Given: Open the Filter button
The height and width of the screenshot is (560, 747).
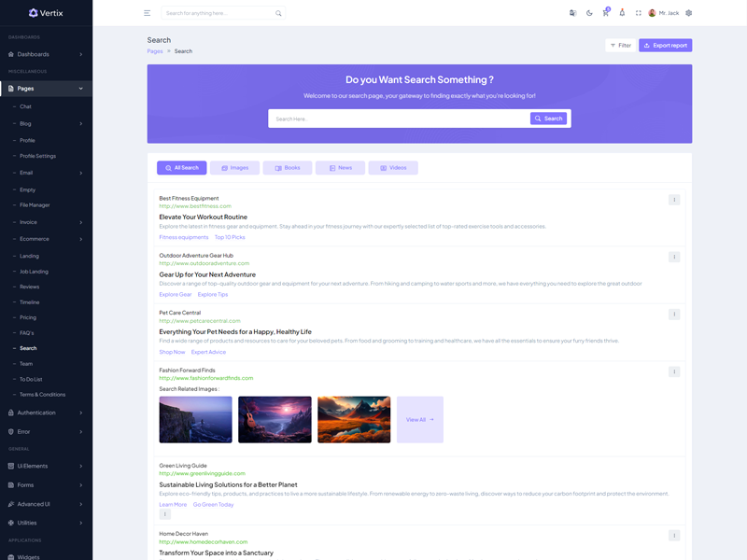Looking at the screenshot, I should click(x=619, y=45).
